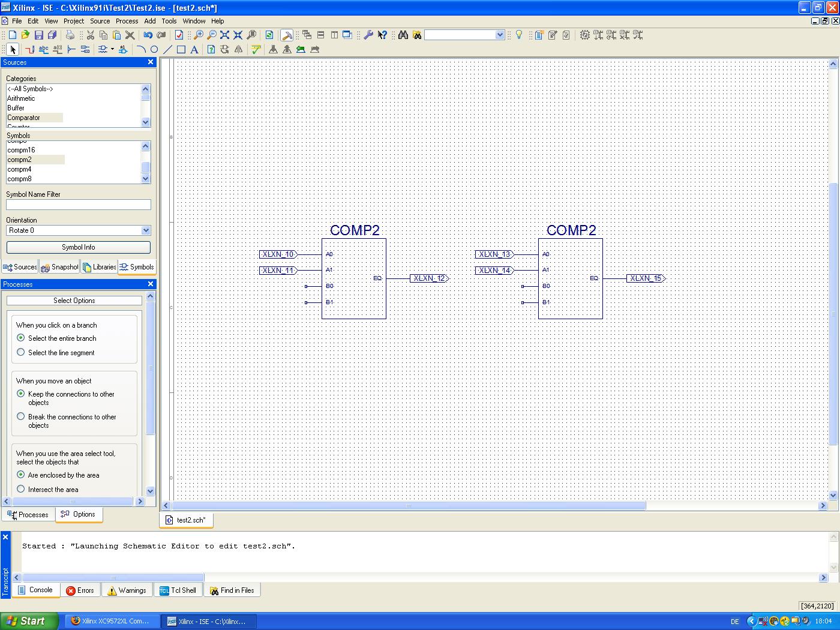Click the Symbol Name Filter input field
The height and width of the screenshot is (630, 840).
click(79, 205)
